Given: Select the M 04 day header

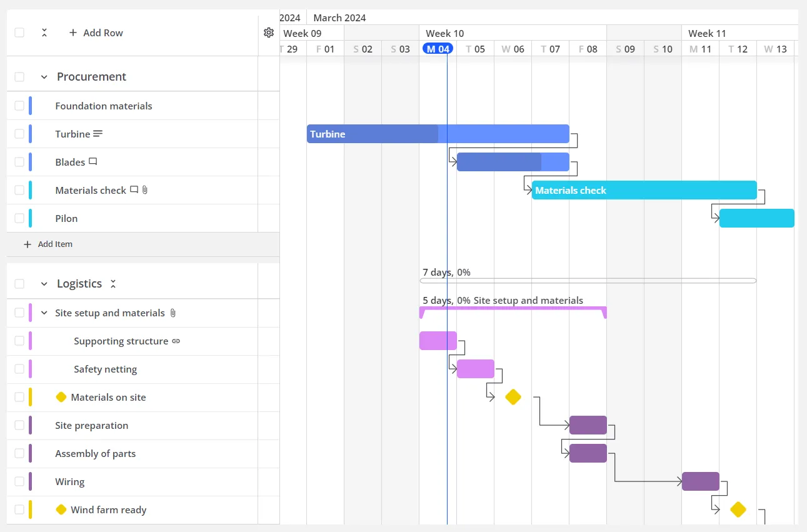Looking at the screenshot, I should 438,48.
